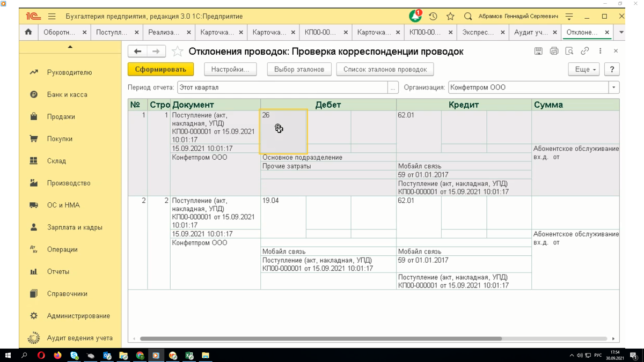Switch to the Реализа... tab
The width and height of the screenshot is (644, 362).
tap(164, 32)
